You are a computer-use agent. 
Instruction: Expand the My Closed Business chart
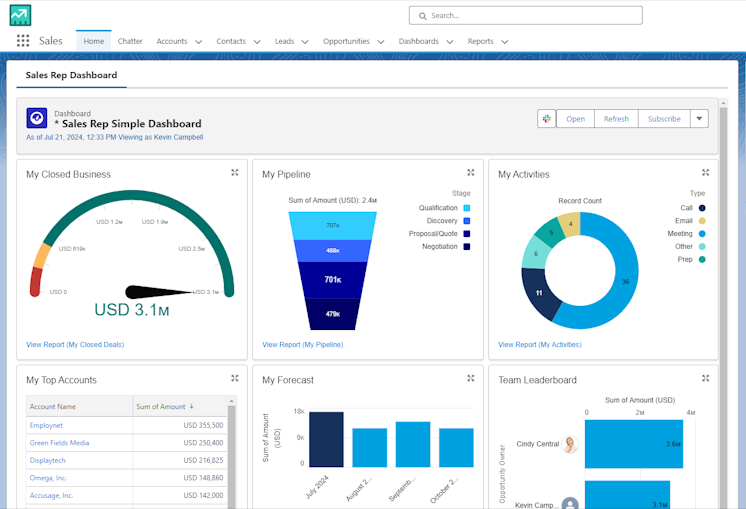coord(235,172)
